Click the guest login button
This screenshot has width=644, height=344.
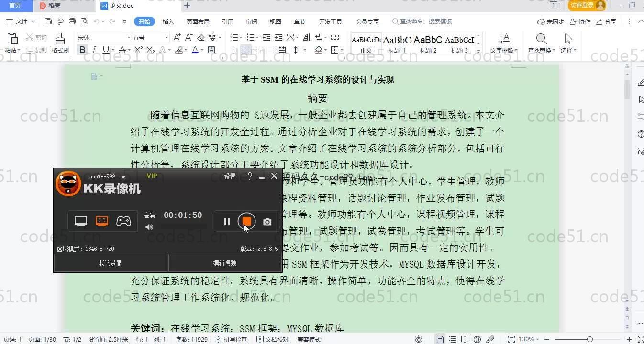[x=587, y=5]
